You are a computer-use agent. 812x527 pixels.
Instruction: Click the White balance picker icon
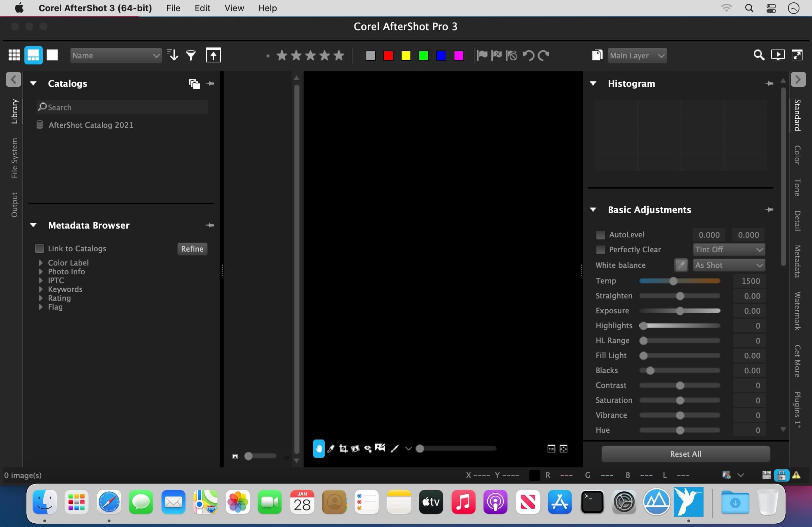[681, 265]
